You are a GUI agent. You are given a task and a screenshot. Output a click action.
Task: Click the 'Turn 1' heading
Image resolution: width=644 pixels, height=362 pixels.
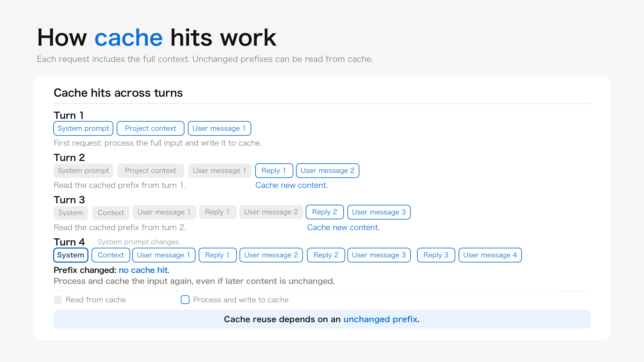coord(68,116)
